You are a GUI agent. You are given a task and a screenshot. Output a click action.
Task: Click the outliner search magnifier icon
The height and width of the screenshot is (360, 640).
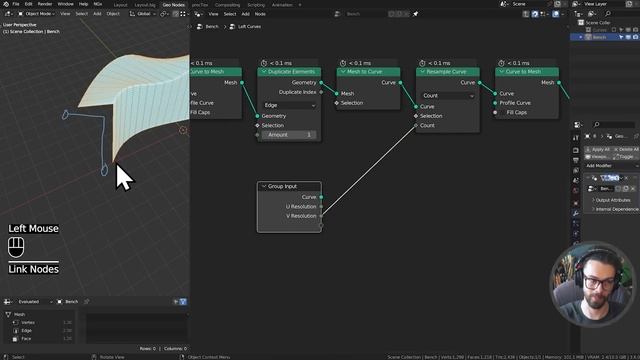coord(608,14)
